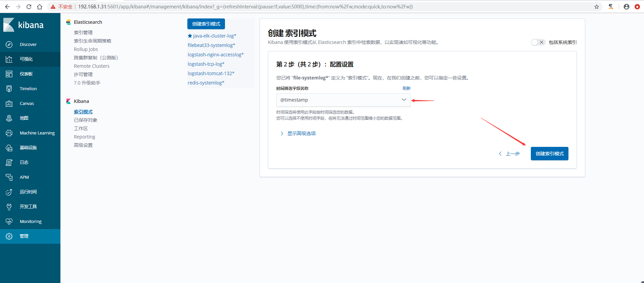Open Discover compass icon
This screenshot has width=644, height=283.
9,44
